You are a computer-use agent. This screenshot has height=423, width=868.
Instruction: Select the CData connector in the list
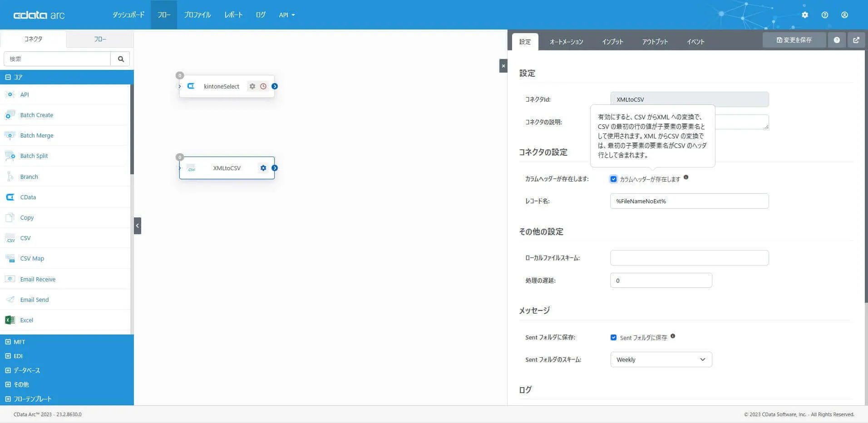pos(65,197)
